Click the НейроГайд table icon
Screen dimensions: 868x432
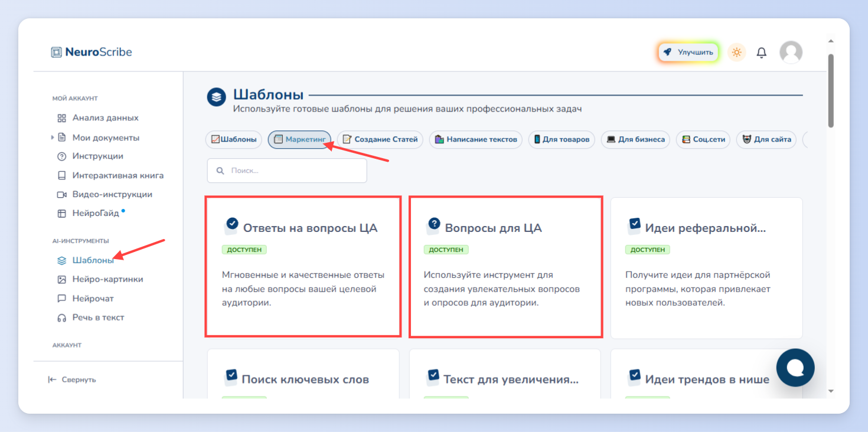click(61, 213)
